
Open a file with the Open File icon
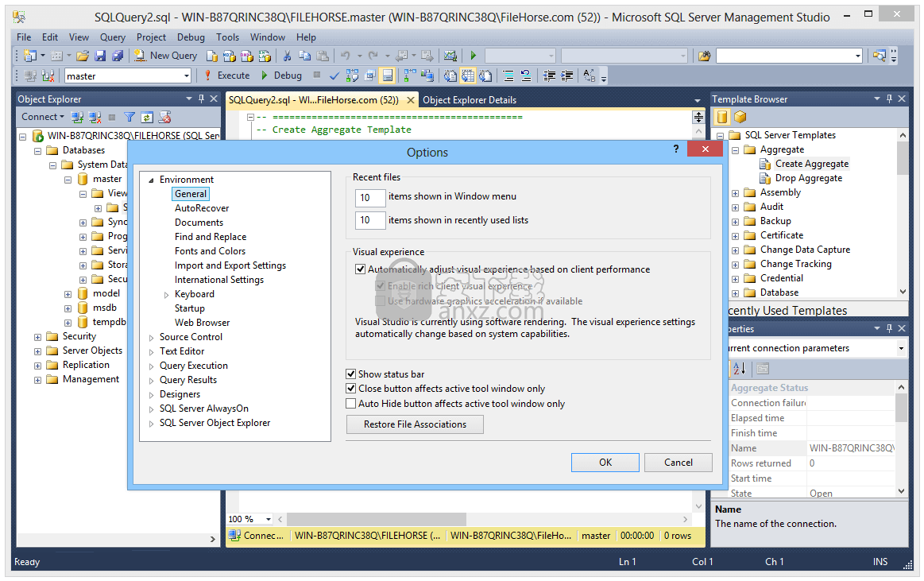[x=83, y=56]
